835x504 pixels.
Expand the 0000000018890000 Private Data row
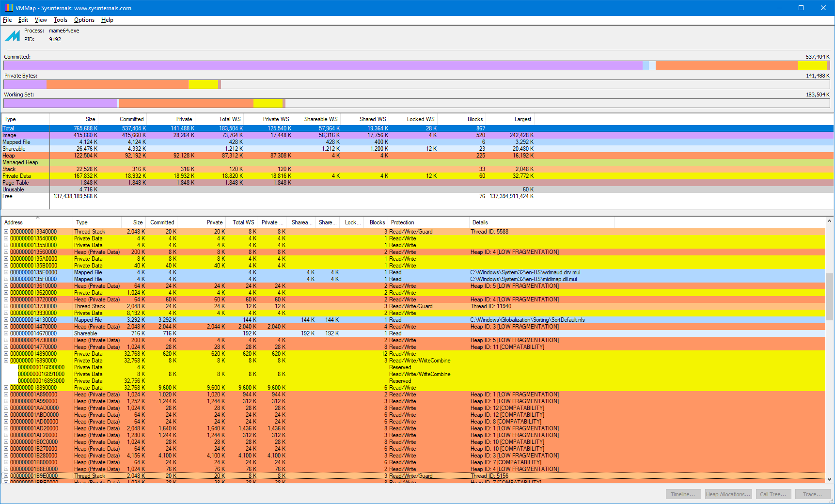pos(6,388)
